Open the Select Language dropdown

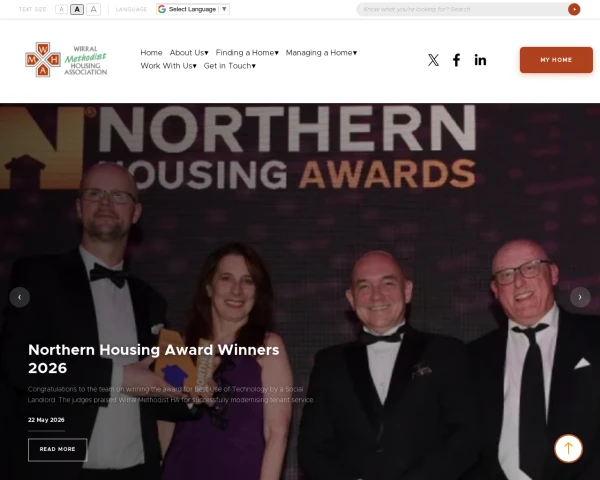pos(193,9)
